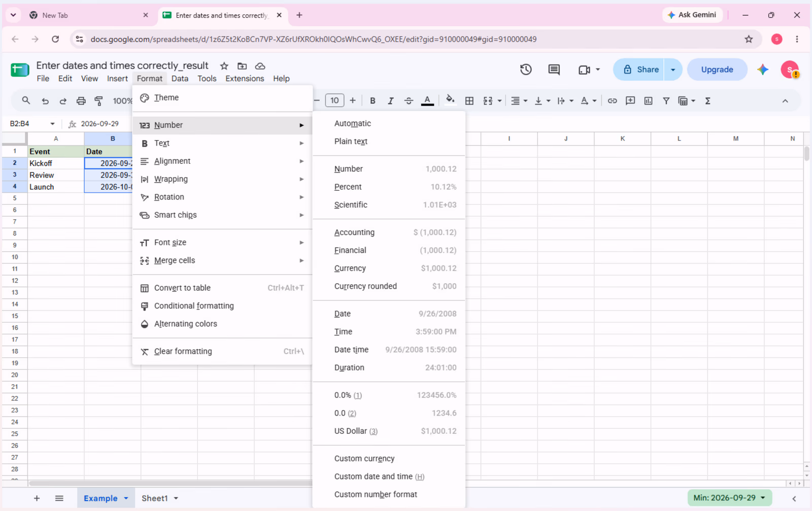Open the Min: 2026-09-29 summary dropdown

(x=730, y=498)
